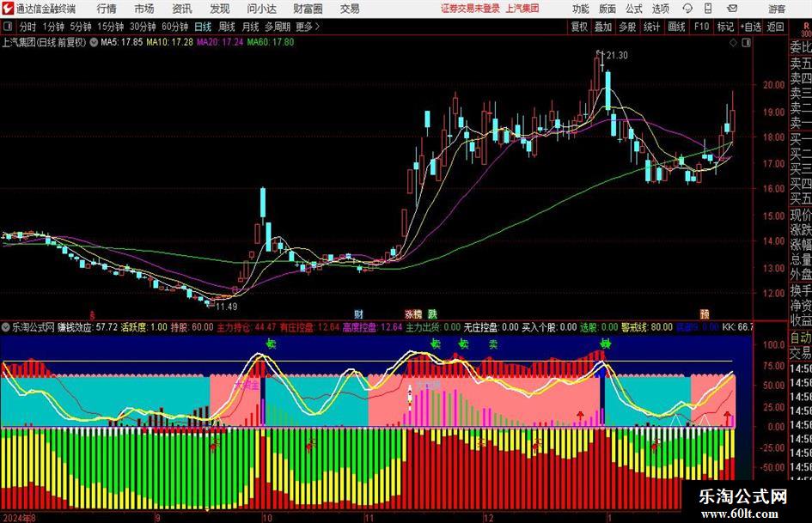Click the 返回 back button
The image size is (812, 523).
[x=775, y=27]
